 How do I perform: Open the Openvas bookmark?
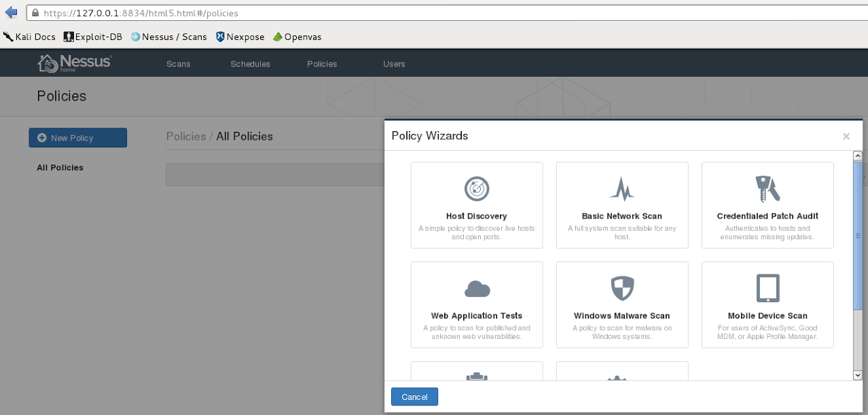(x=297, y=37)
